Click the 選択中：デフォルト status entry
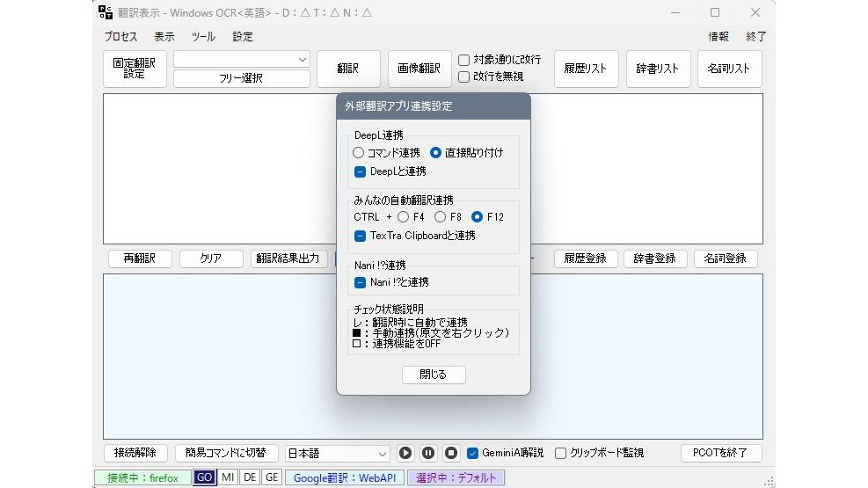The height and width of the screenshot is (488, 868). click(456, 478)
